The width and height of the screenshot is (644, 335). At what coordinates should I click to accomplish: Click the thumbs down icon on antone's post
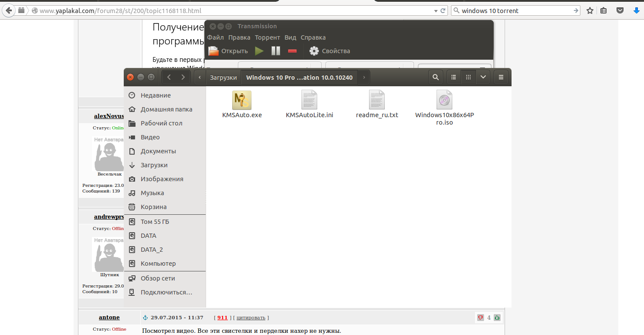tap(480, 318)
